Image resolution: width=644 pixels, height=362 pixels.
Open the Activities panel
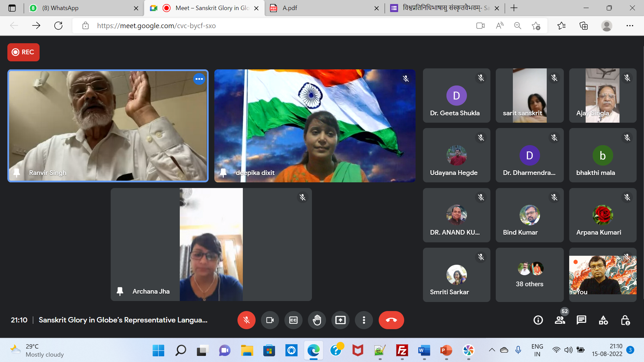603,320
